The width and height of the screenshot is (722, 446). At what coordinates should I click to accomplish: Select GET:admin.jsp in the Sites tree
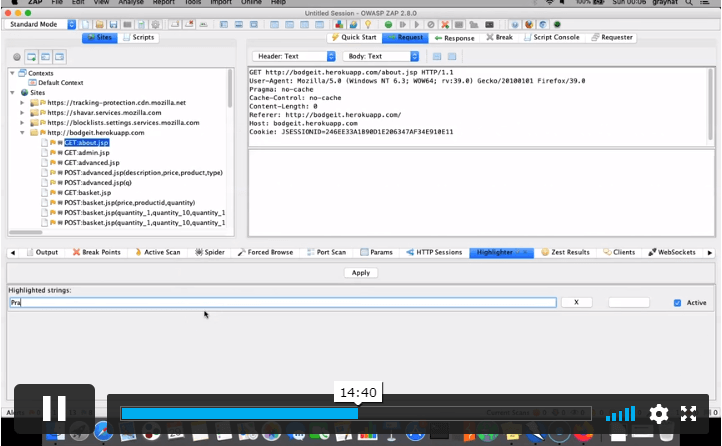point(87,153)
